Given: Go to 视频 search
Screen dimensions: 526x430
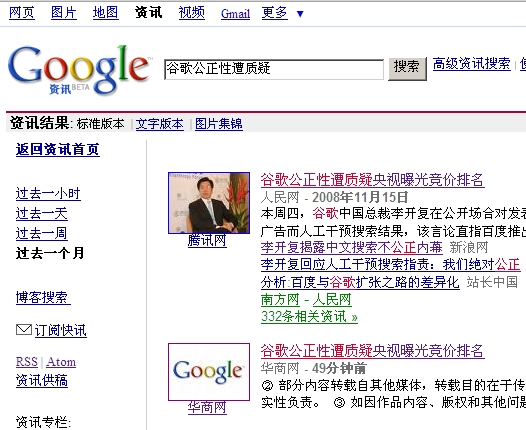Looking at the screenshot, I should coord(192,13).
